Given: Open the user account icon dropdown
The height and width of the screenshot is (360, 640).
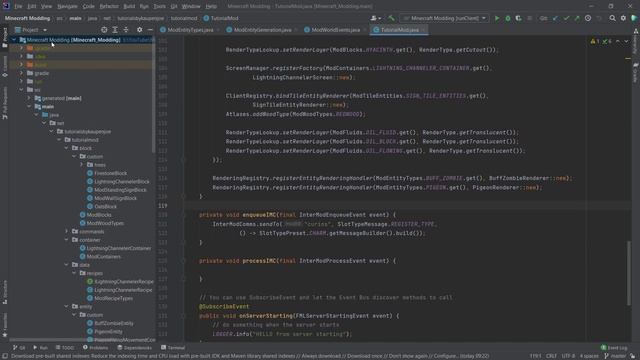Looking at the screenshot, I should click(x=376, y=18).
